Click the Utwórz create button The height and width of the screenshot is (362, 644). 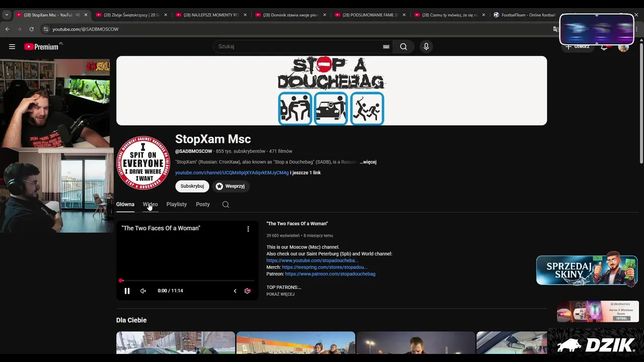point(577,47)
